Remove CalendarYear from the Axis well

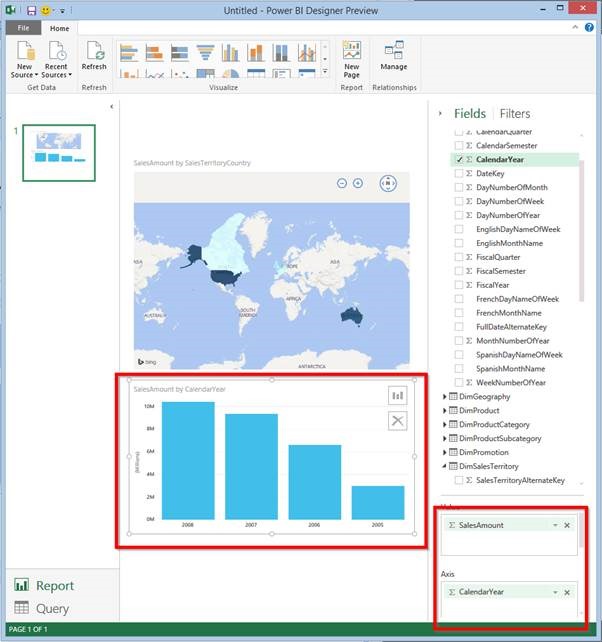(567, 592)
